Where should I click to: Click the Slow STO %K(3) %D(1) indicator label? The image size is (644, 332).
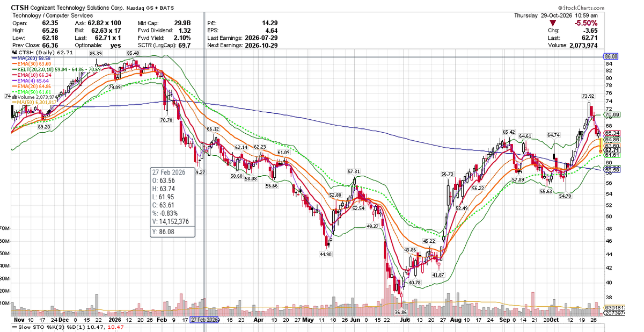(50, 328)
